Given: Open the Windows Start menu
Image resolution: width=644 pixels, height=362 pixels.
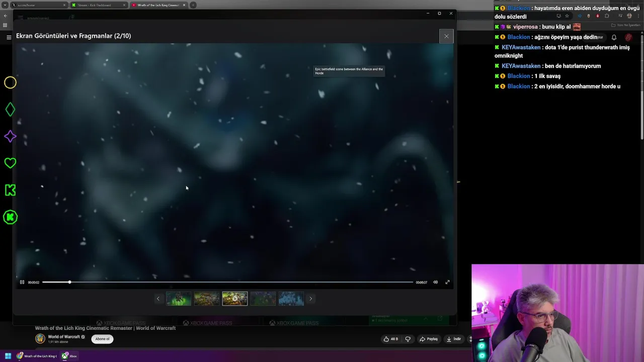Looking at the screenshot, I should (8, 356).
